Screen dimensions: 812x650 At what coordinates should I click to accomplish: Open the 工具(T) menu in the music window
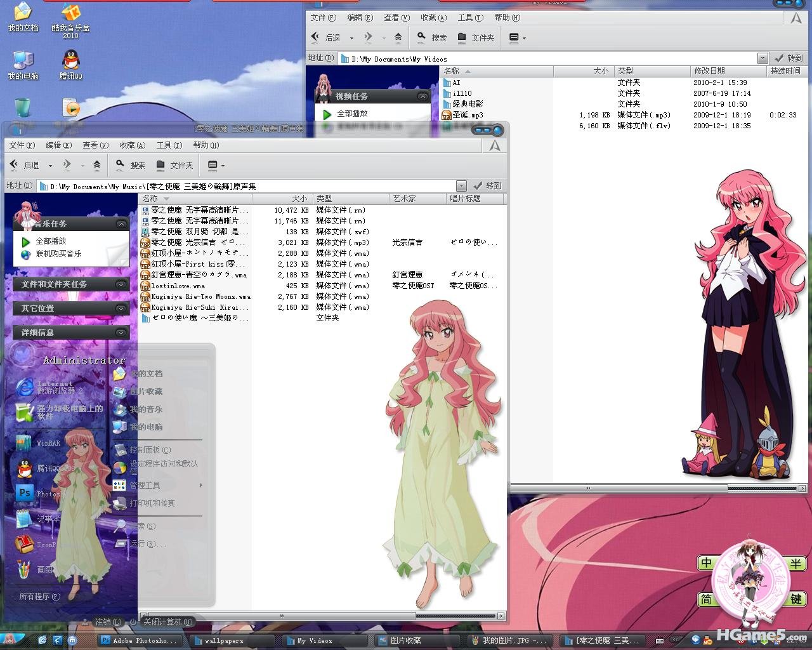pos(169,145)
